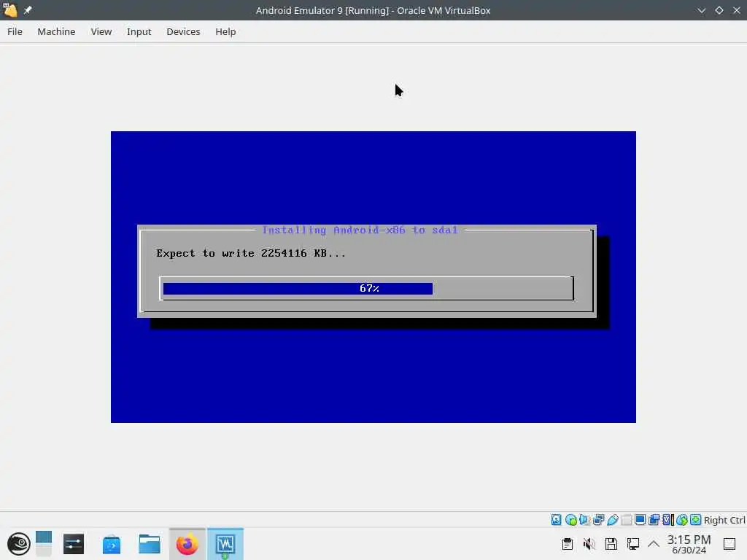Open the removable media floppy tray icon
Screen dimensions: 747x560
coord(611,544)
